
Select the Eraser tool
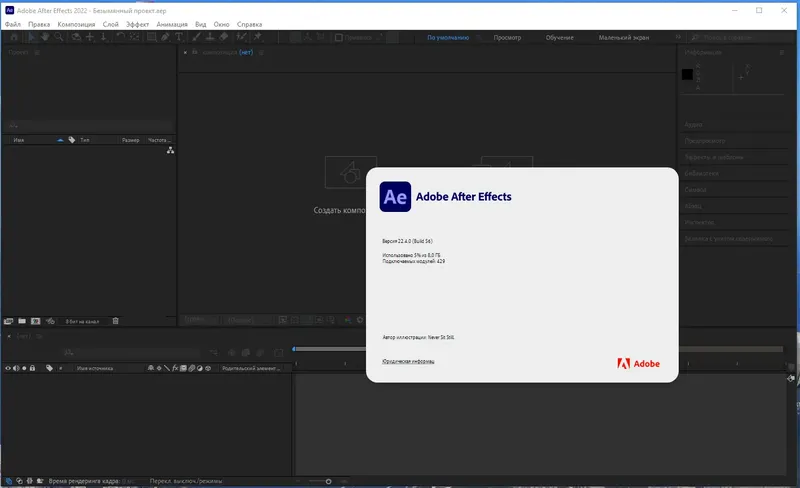pos(223,37)
